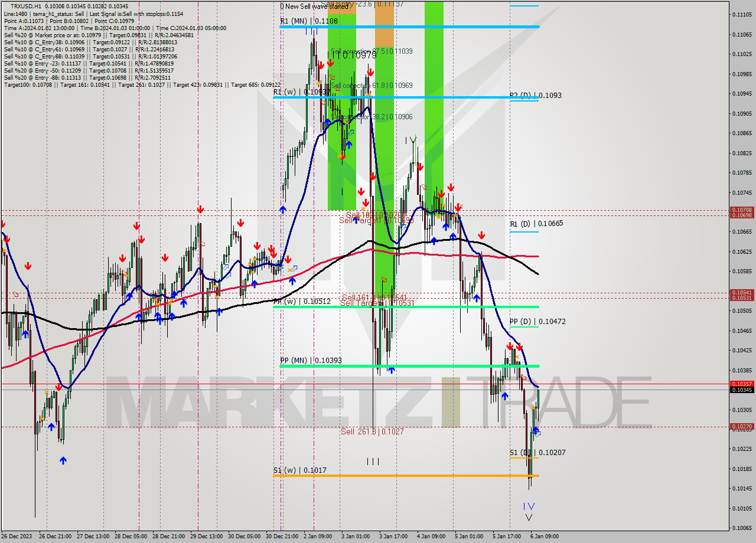
Task: Click the 0.10270 price axis tag
Action: click(742, 426)
